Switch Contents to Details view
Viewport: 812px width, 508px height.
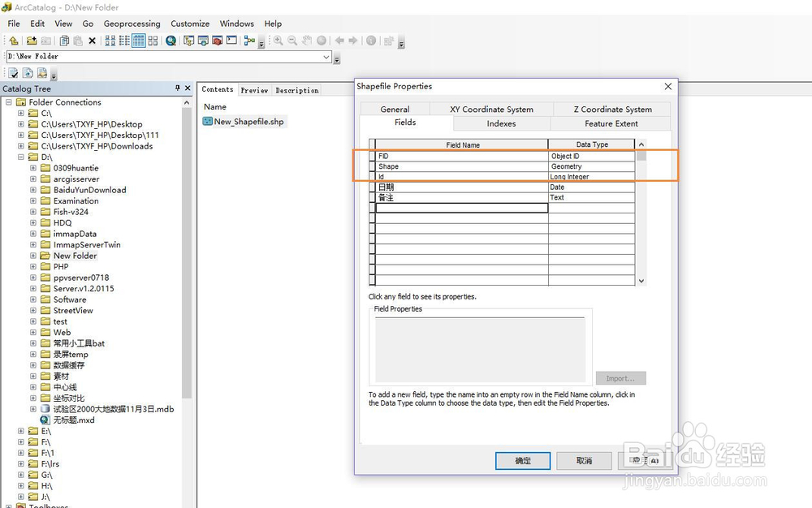[x=138, y=41]
